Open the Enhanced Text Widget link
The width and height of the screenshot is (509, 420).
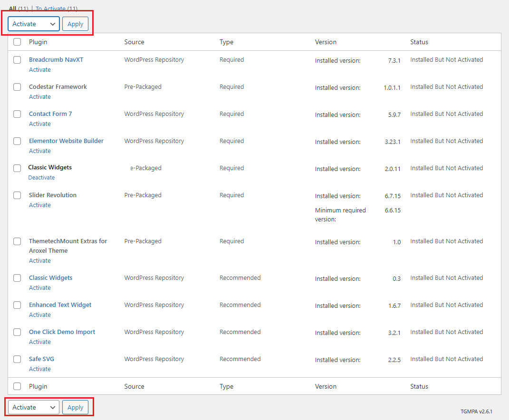60,305
